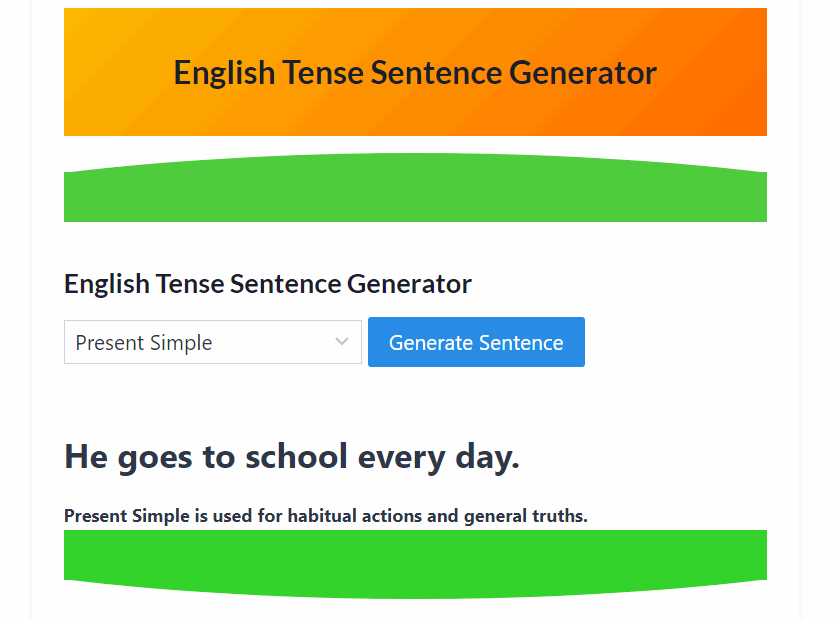Click the word 'He' starting the generated sentence
This screenshot has height=620, width=837.
tap(86, 457)
